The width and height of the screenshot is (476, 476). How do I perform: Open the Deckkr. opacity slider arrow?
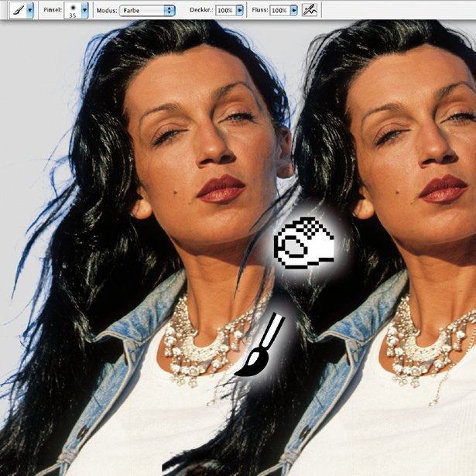[240, 11]
